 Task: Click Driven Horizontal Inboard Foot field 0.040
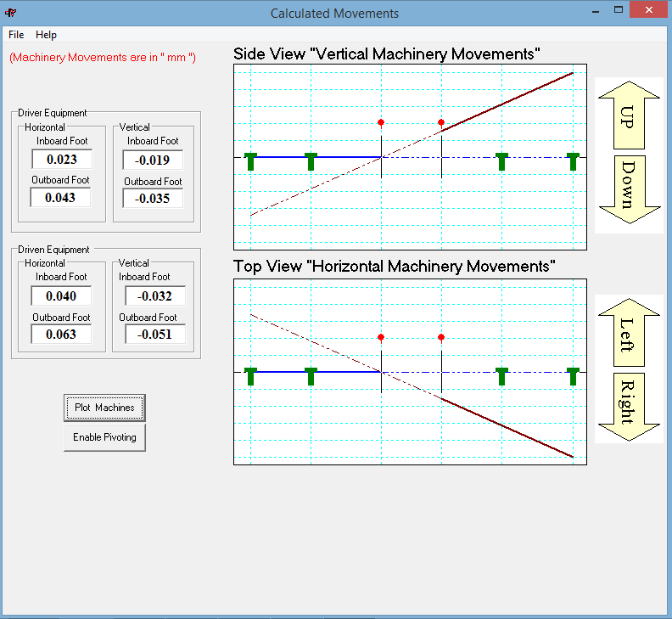click(61, 295)
